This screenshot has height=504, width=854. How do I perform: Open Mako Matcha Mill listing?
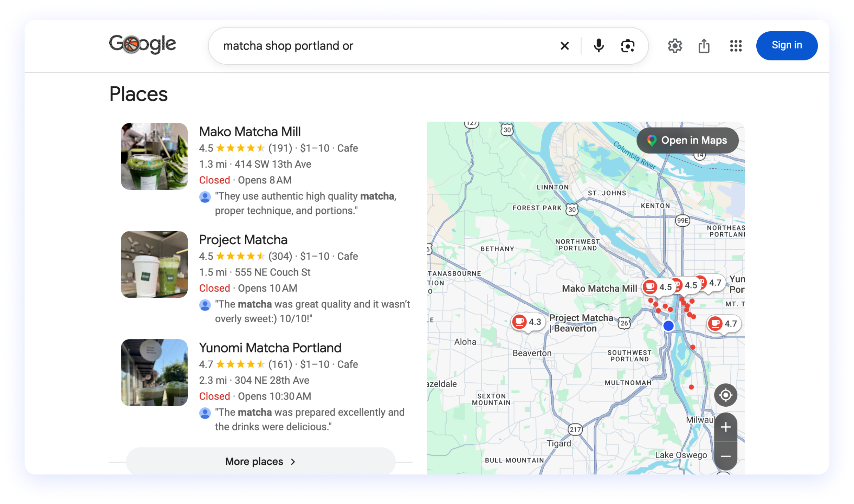tap(250, 131)
